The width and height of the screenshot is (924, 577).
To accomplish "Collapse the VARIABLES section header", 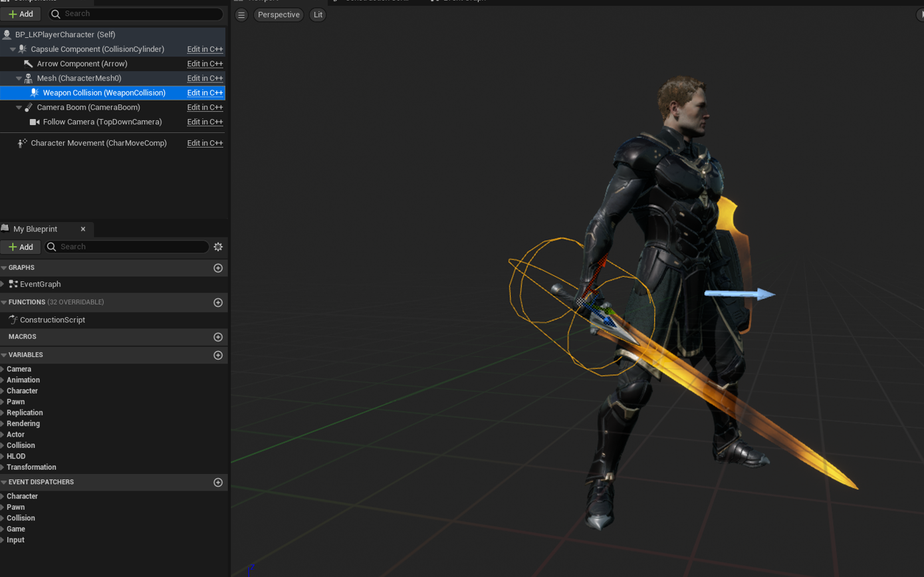I will click(x=3, y=355).
